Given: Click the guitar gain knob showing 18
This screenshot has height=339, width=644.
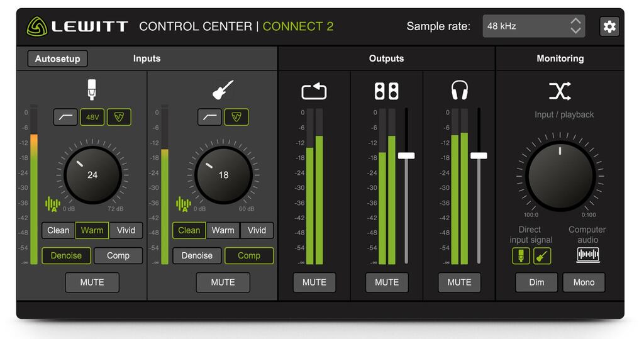Looking at the screenshot, I should [223, 175].
